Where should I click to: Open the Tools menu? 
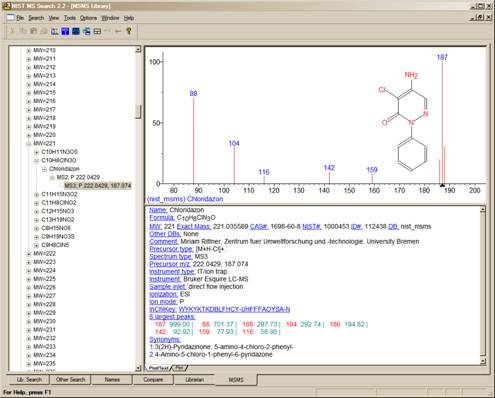pyautogui.click(x=70, y=18)
